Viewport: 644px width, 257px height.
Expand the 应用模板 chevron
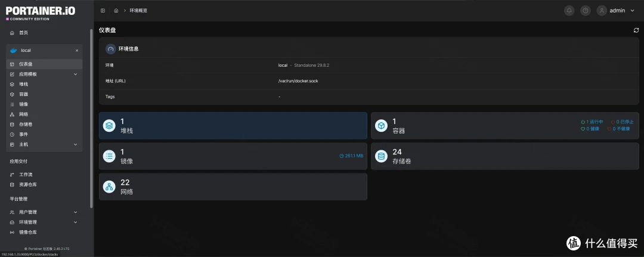(75, 75)
